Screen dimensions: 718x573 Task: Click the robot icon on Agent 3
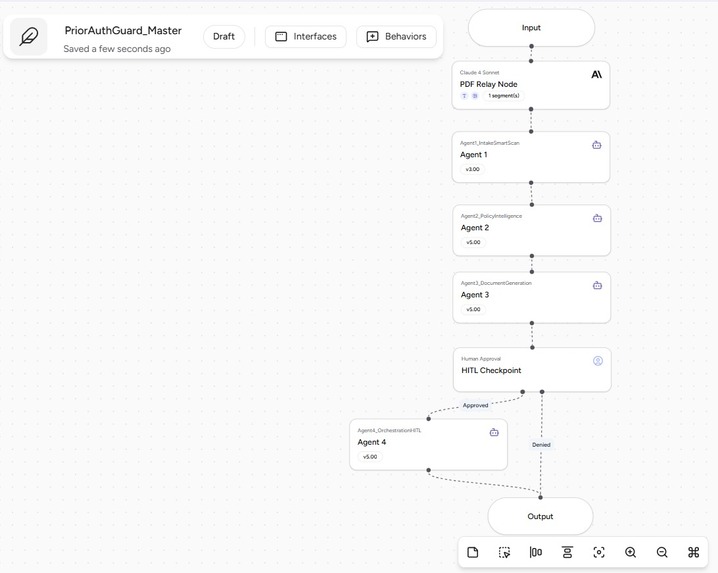(598, 285)
